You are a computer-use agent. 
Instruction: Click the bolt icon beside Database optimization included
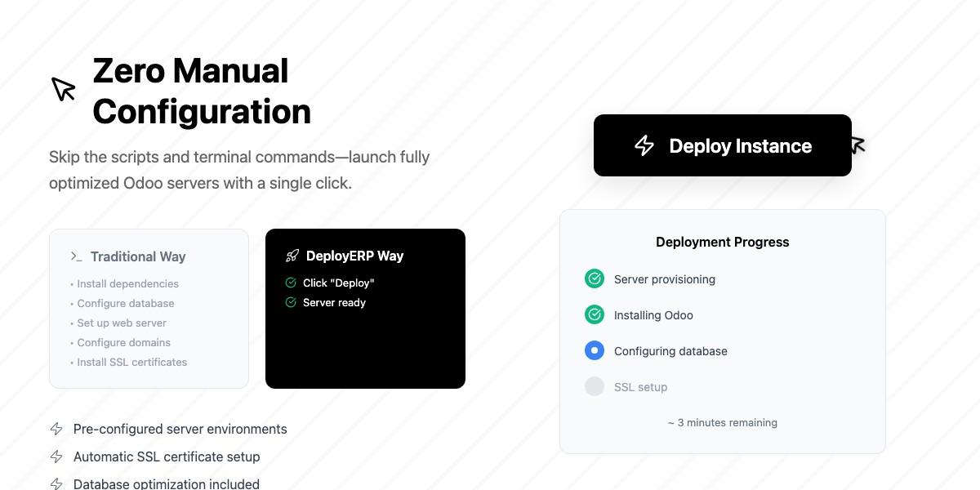pos(56,484)
